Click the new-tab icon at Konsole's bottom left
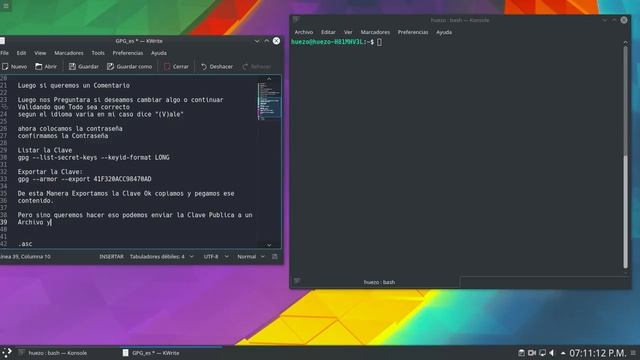The image size is (640, 360). point(297,281)
